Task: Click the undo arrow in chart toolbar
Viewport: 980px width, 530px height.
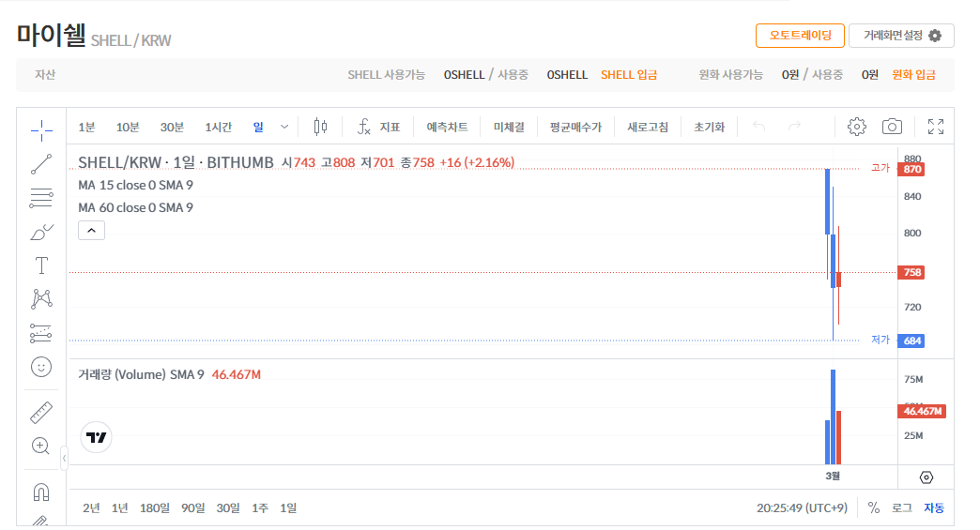Action: [x=758, y=127]
